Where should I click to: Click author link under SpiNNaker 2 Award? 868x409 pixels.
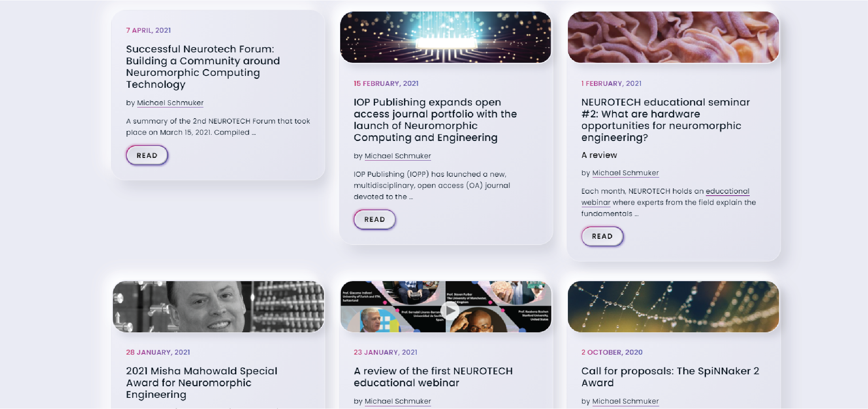click(625, 401)
